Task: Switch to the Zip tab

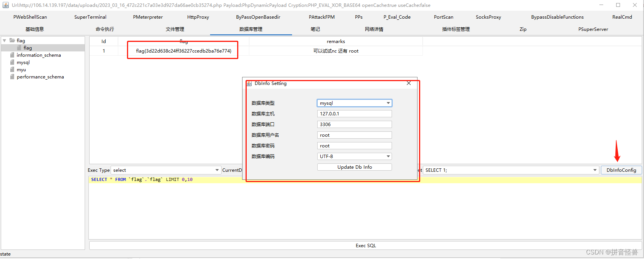Action: click(x=523, y=29)
